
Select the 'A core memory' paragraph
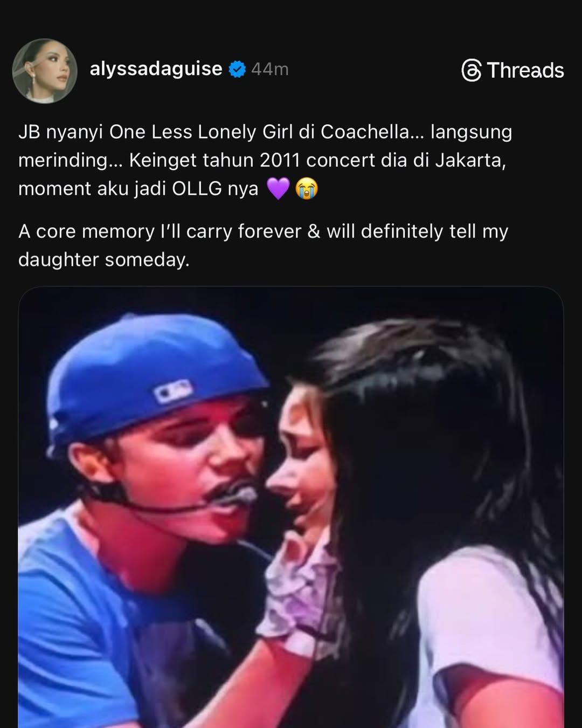point(264,245)
